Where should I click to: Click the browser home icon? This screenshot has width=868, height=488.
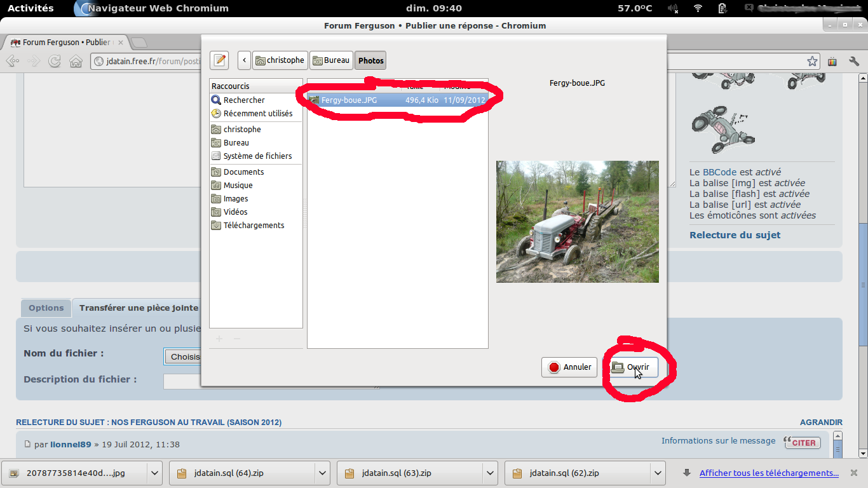(76, 61)
